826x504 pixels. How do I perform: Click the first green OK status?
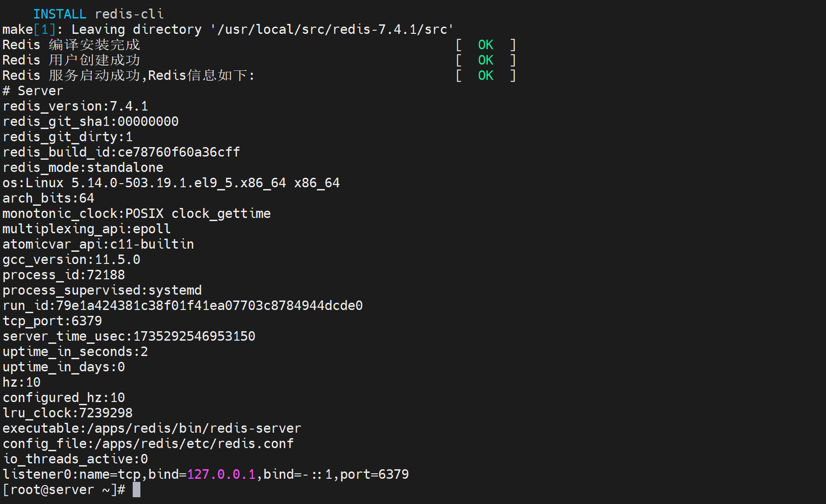(486, 45)
